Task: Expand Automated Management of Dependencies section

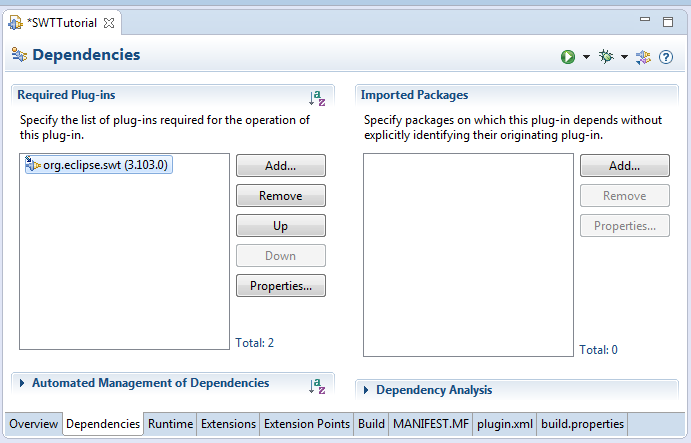Action: [x=22, y=383]
